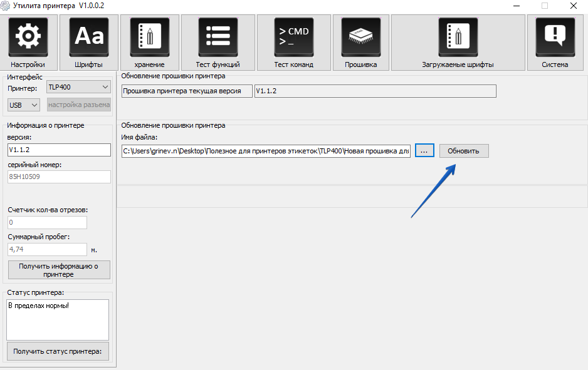
Task: Open the Загружаемые шрифты icon
Action: coord(458,38)
